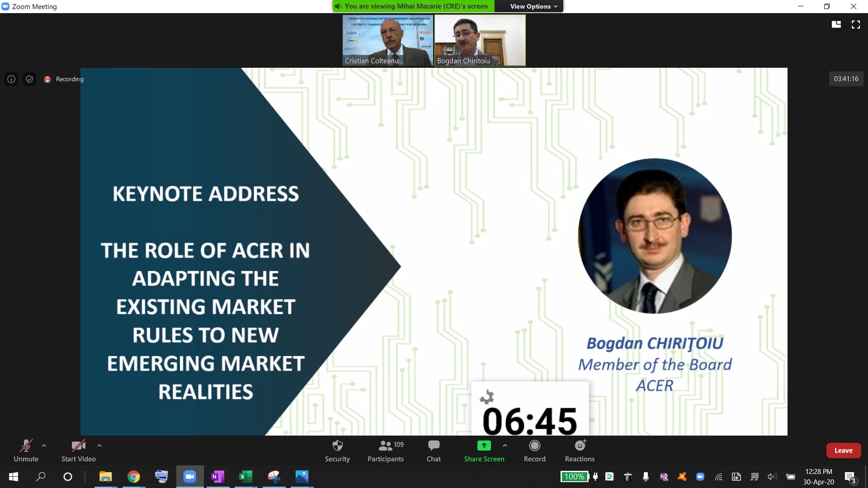
Task: Open the on-screen keyboard app in taskbar
Action: pyautogui.click(x=161, y=477)
